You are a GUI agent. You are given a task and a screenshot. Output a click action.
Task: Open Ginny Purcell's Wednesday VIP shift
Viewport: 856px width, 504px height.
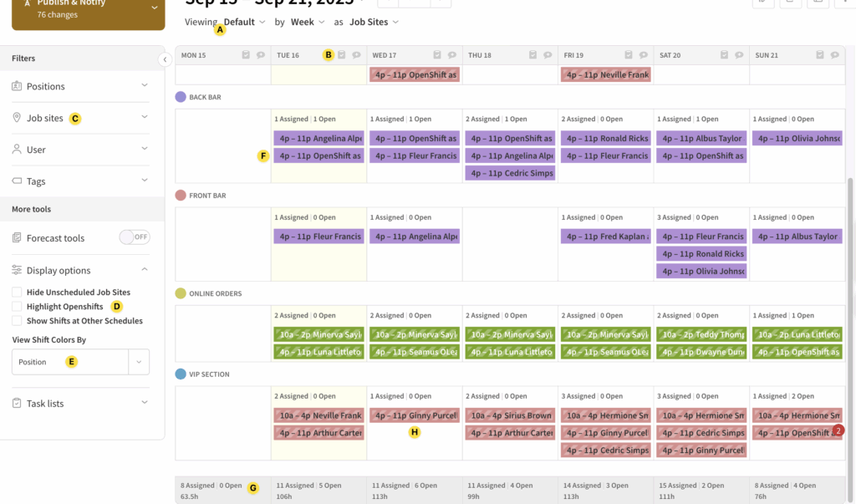pyautogui.click(x=414, y=415)
